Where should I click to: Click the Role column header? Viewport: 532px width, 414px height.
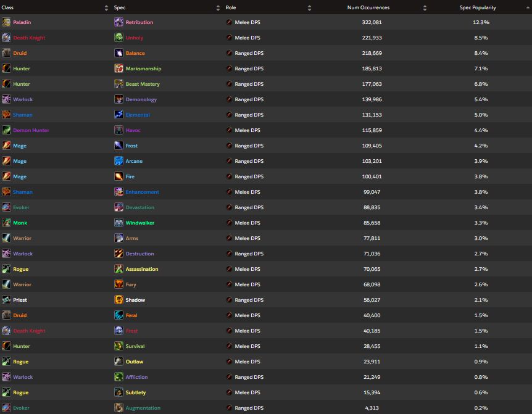(231, 7)
